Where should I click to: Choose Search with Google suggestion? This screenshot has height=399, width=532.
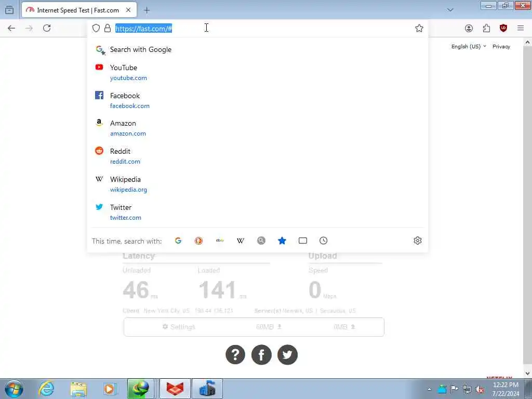click(258, 49)
